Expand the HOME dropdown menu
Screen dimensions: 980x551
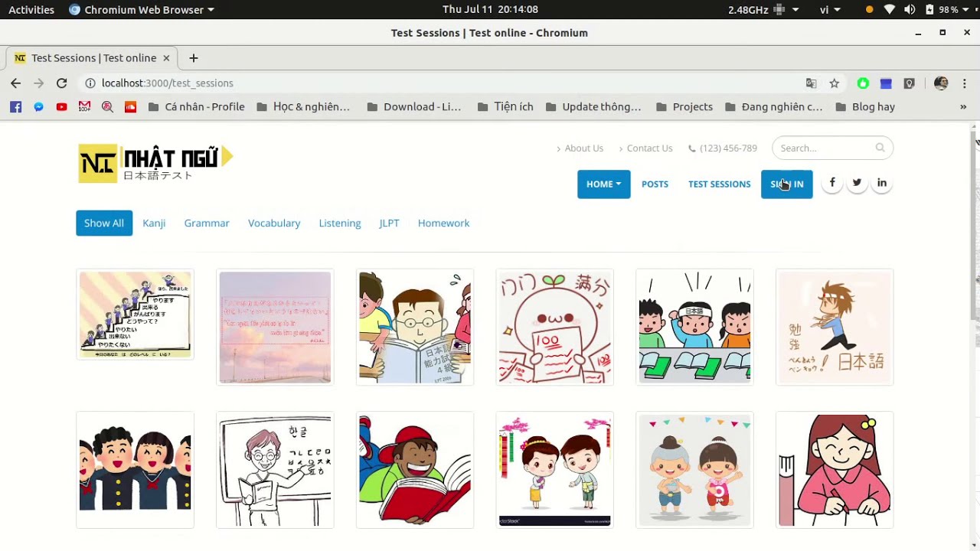[604, 184]
